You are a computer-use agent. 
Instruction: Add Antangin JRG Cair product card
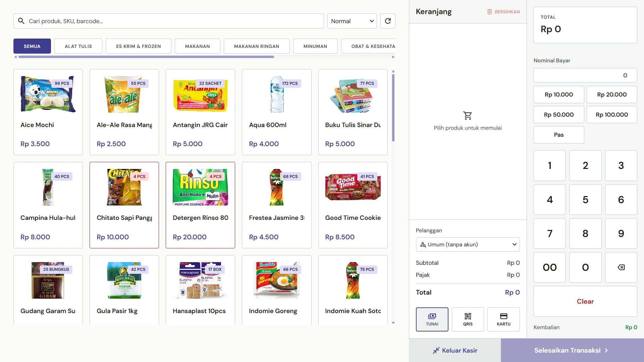(x=200, y=112)
